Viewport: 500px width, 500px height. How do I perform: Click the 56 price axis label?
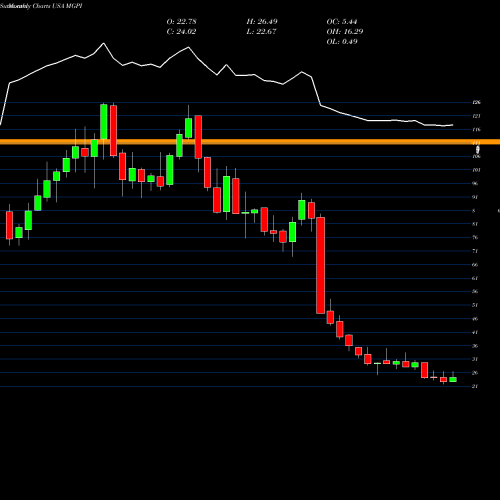[475, 291]
